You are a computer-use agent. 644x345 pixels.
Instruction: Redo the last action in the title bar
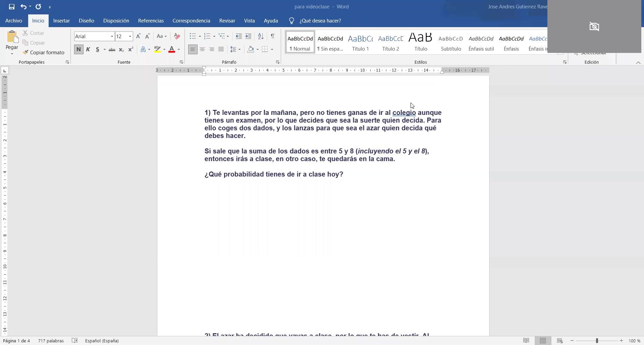pos(38,7)
